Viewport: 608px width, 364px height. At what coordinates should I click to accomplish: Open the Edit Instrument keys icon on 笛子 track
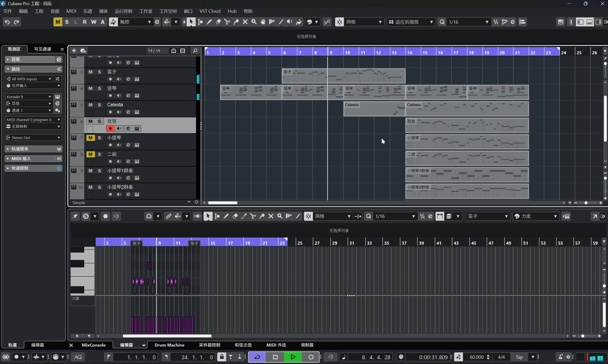[137, 79]
